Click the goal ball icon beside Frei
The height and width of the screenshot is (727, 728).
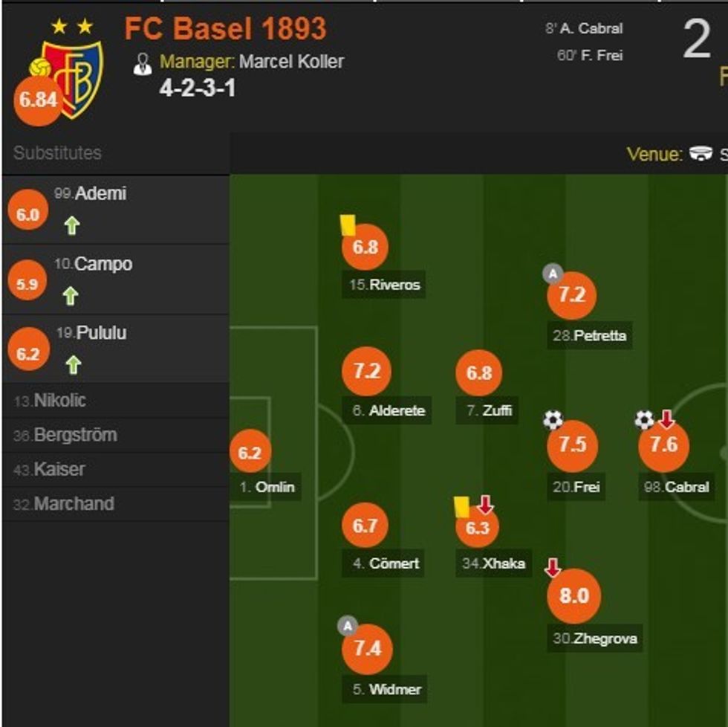pyautogui.click(x=553, y=421)
